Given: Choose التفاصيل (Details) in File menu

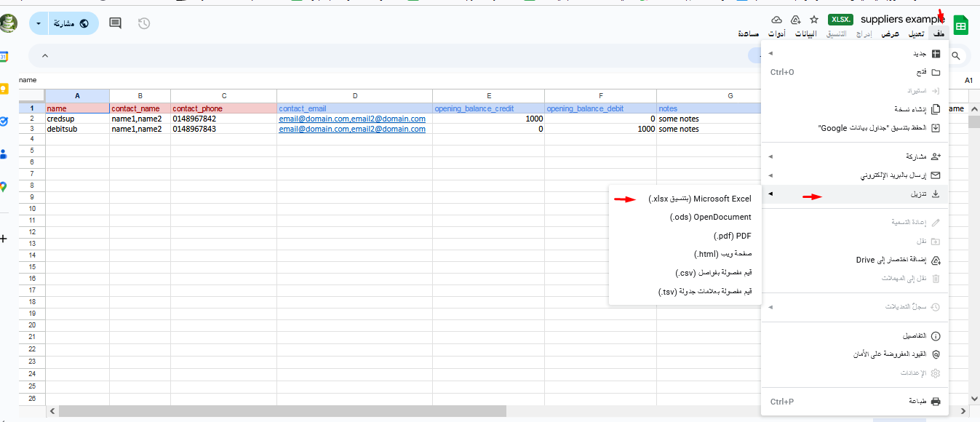Looking at the screenshot, I should coord(856,336).
